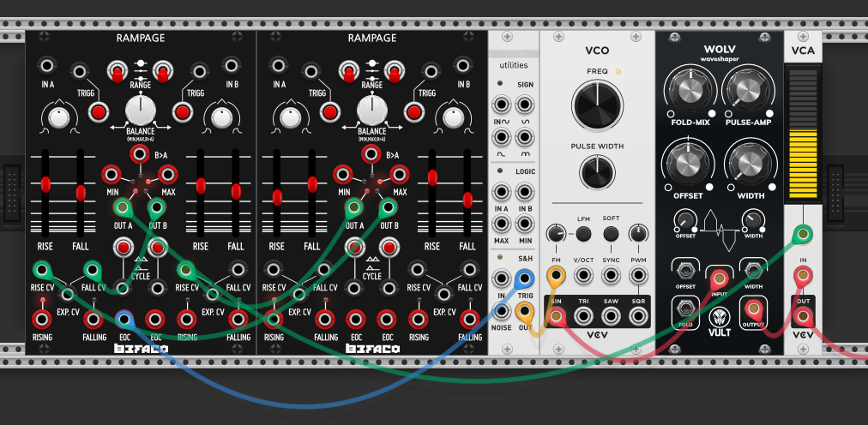Click B>A output jack on first Rampage
Viewport: 868px width, 425px height.
[x=140, y=154]
